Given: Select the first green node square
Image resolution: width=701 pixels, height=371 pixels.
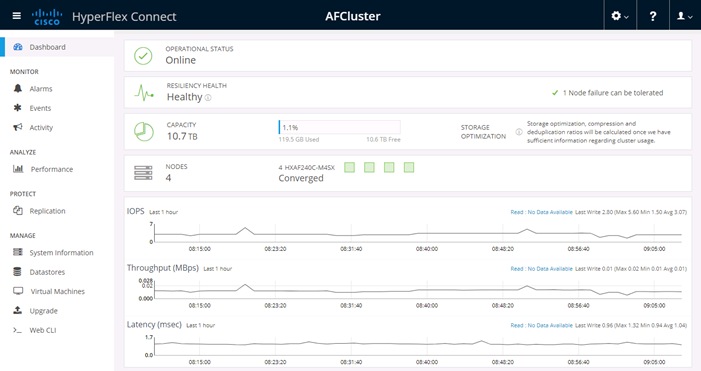Looking at the screenshot, I should 350,168.
